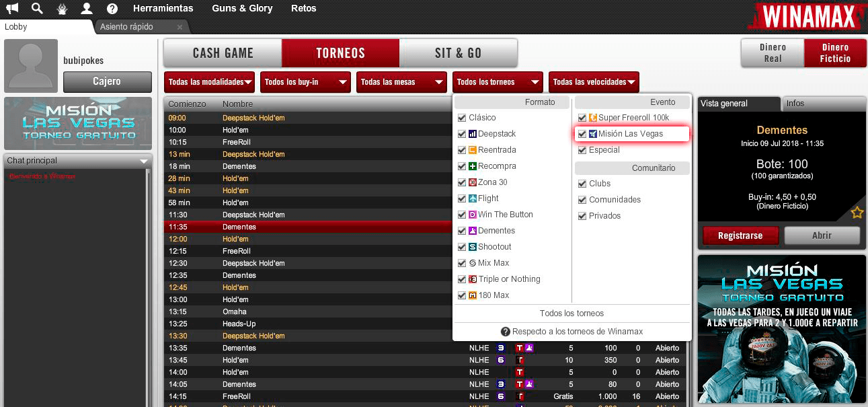The width and height of the screenshot is (868, 407).
Task: Toggle the Especial event checkbox
Action: pyautogui.click(x=582, y=150)
